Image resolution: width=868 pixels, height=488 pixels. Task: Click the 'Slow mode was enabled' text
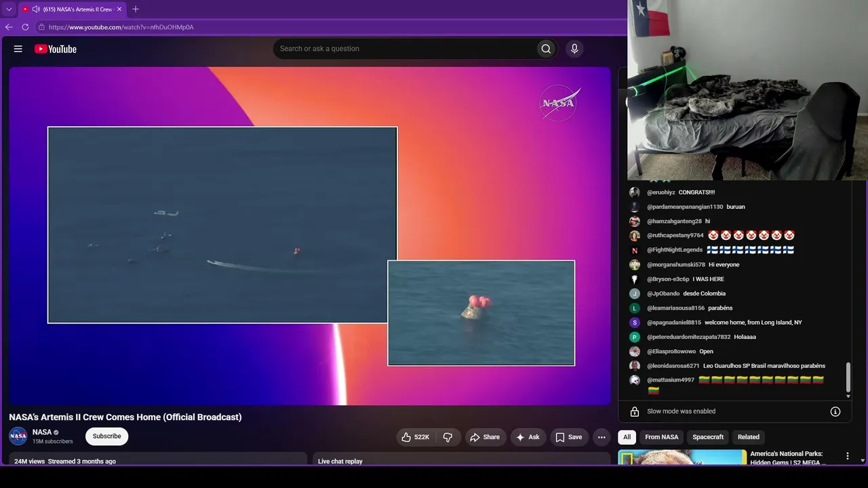pos(681,411)
